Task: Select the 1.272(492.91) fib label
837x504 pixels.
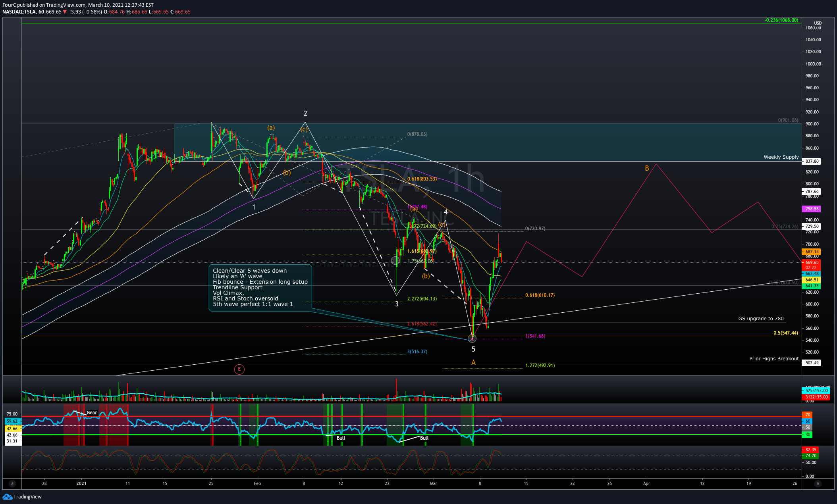Action: (x=540, y=365)
